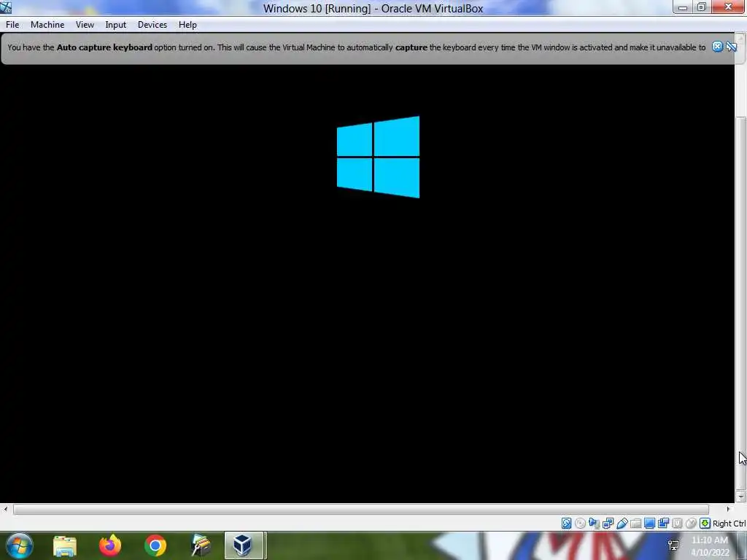Dismiss the auto capture keyboard notification
This screenshot has height=560, width=747.
(718, 47)
